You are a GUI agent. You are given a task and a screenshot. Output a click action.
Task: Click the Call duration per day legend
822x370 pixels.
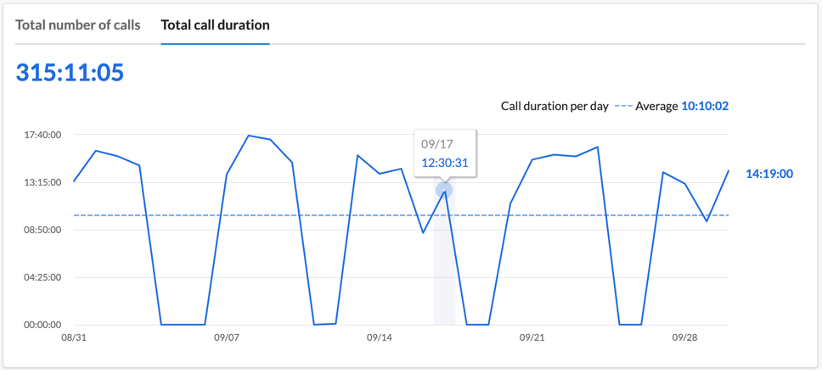[555, 106]
